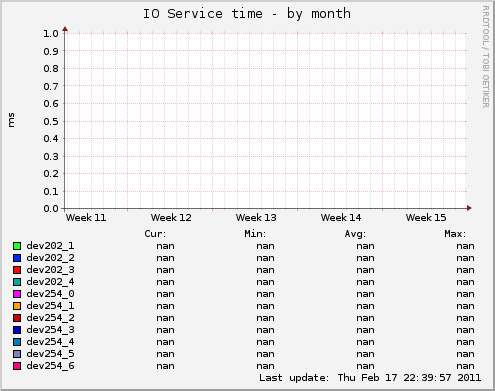Click the dev254_4 legend color swatch
This screenshot has width=495, height=391.
click(17, 342)
